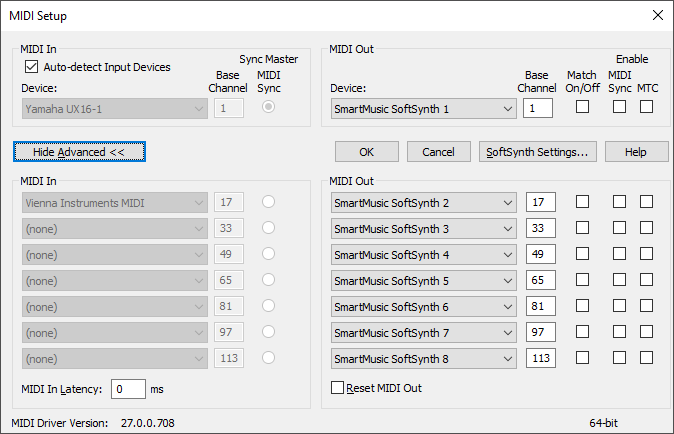This screenshot has width=674, height=434.
Task: Enable MIDI Sync for SoftSynth 1
Action: 620,108
